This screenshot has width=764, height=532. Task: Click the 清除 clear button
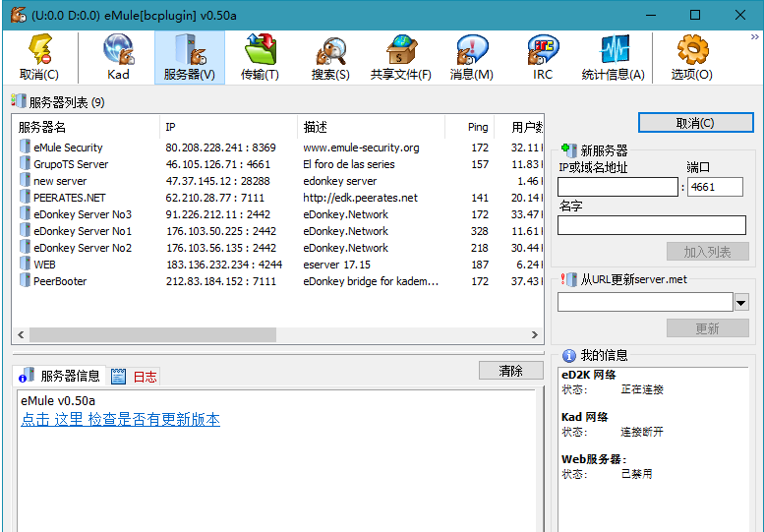[510, 371]
